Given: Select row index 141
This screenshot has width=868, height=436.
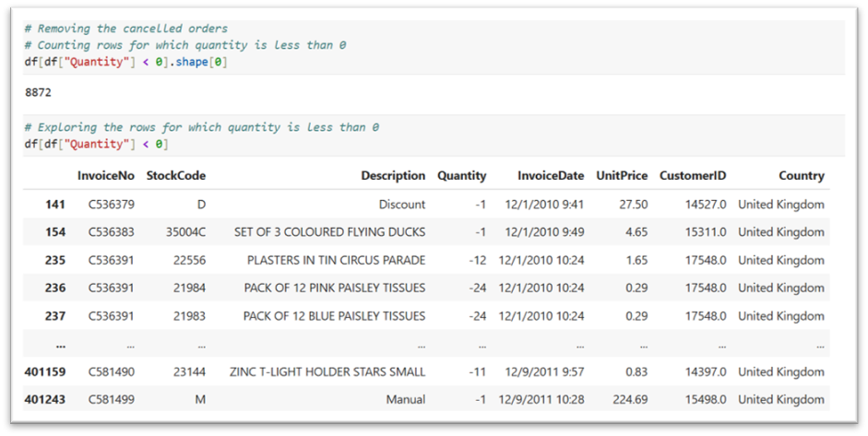Looking at the screenshot, I should tap(54, 205).
